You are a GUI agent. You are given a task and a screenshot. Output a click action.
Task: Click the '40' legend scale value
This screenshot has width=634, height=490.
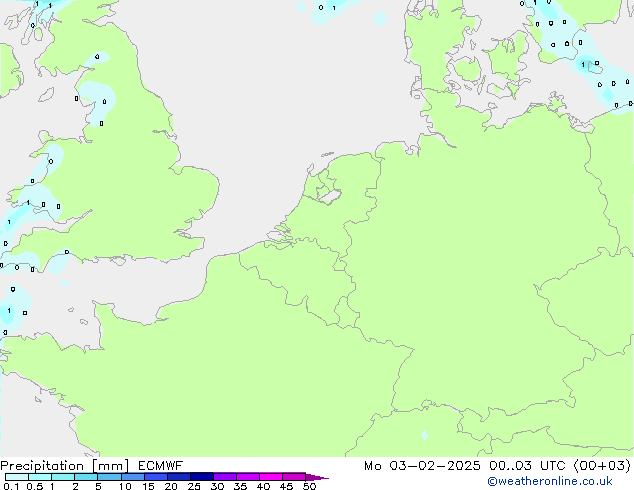(263, 486)
